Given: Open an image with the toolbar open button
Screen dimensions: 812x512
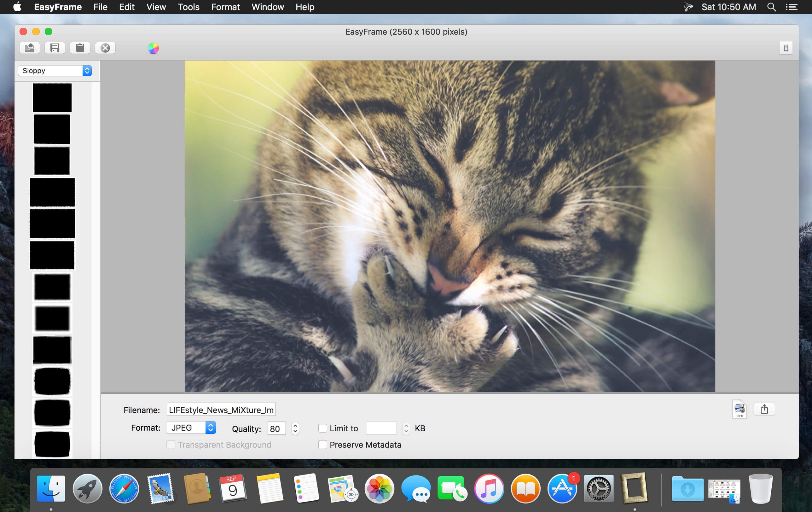Looking at the screenshot, I should point(30,48).
